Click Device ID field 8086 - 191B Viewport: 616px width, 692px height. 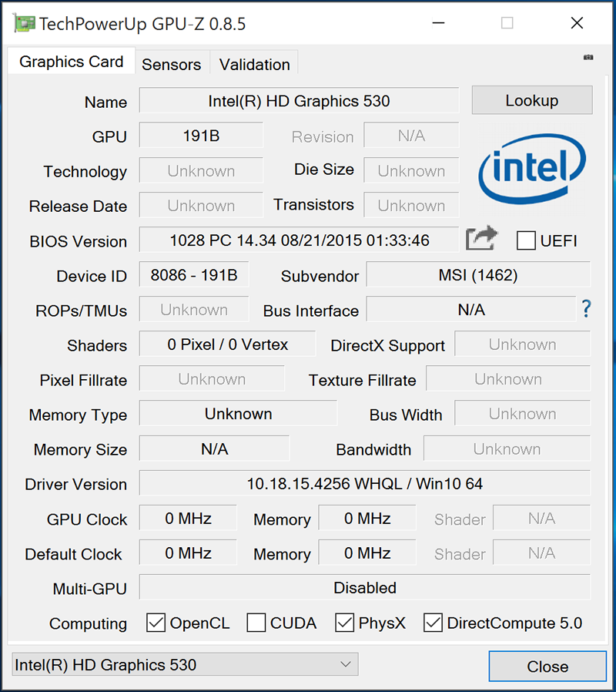pyautogui.click(x=194, y=274)
